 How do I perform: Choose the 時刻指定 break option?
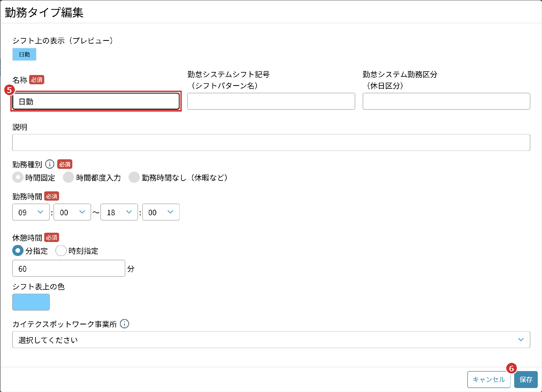(x=61, y=250)
